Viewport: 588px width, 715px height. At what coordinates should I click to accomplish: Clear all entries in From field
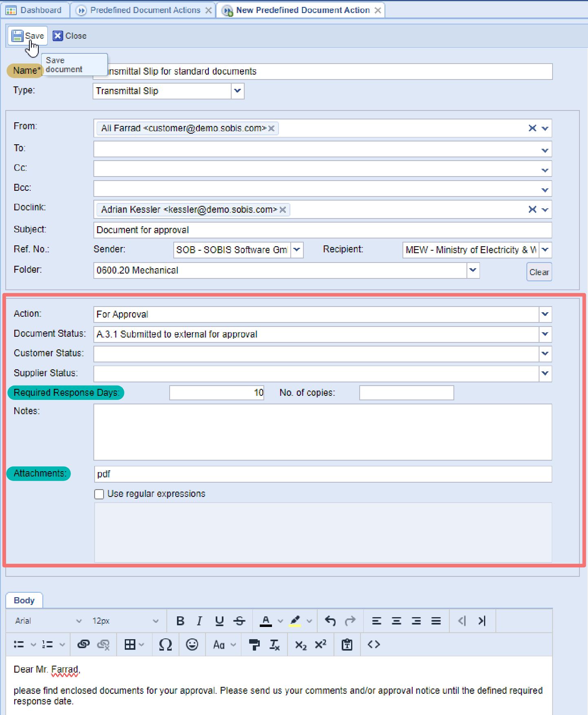click(x=532, y=128)
